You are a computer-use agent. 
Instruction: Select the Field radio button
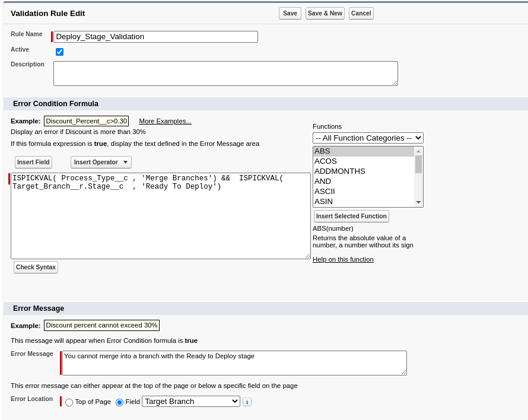[x=120, y=402]
